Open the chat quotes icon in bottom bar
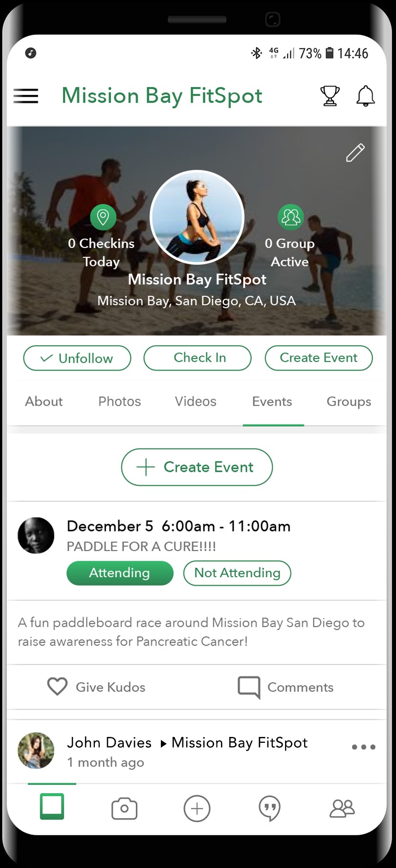 click(269, 808)
